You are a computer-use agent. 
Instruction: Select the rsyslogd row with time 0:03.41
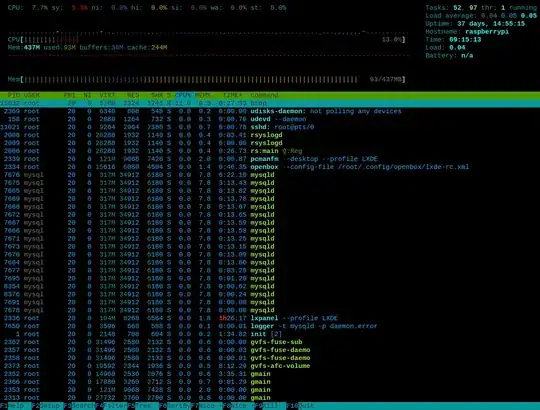(x=270, y=135)
